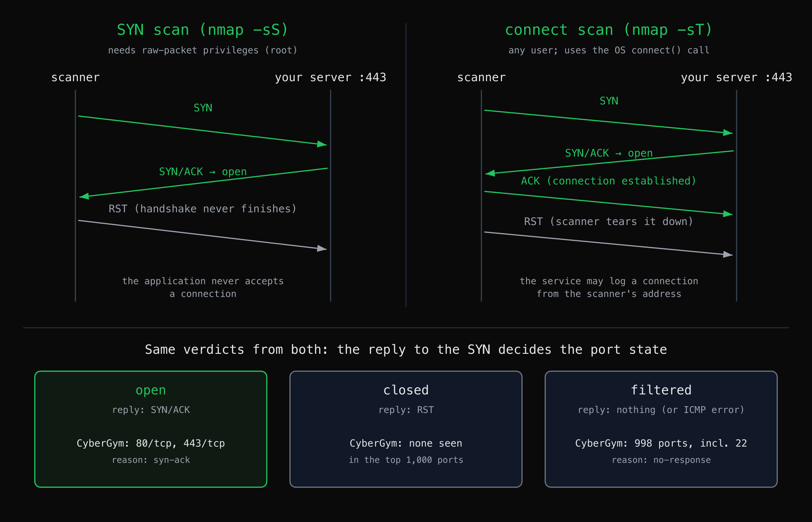The height and width of the screenshot is (522, 812).
Task: Click 'reply: SYN/ACK' in the open card
Action: pyautogui.click(x=151, y=410)
